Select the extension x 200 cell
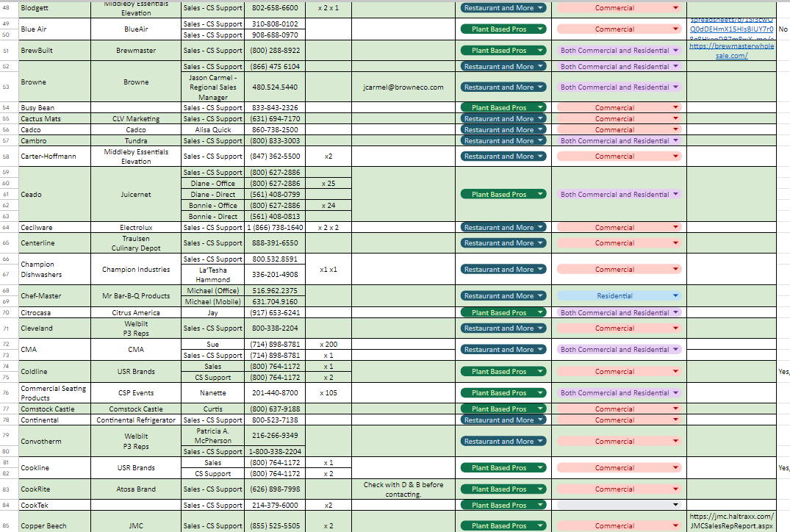Screen dimensions: 790x532 (x=328, y=345)
